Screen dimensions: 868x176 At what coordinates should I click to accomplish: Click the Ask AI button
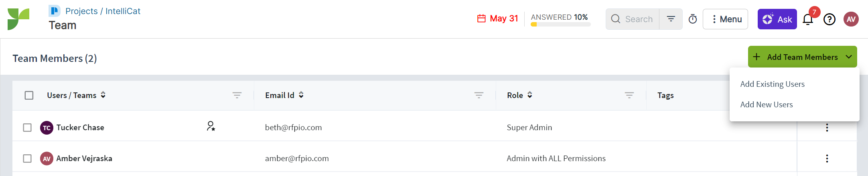(x=777, y=19)
